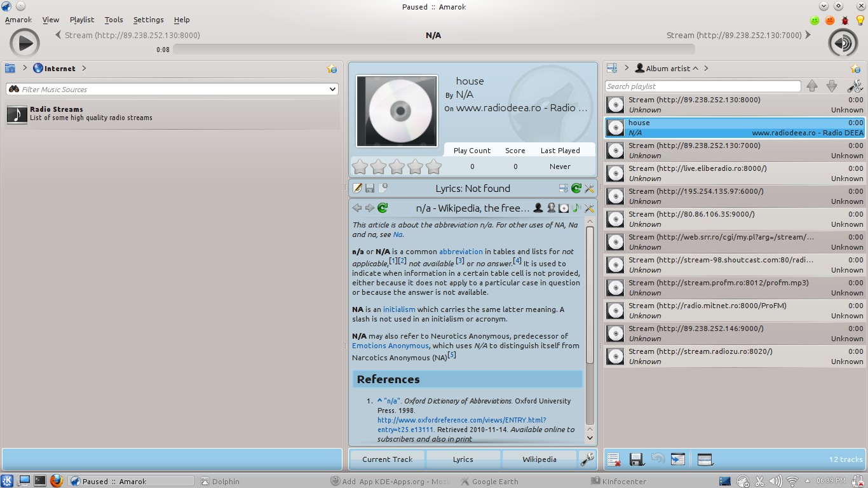Open the Settings menu
Viewport: 868px width, 488px height.
point(148,20)
